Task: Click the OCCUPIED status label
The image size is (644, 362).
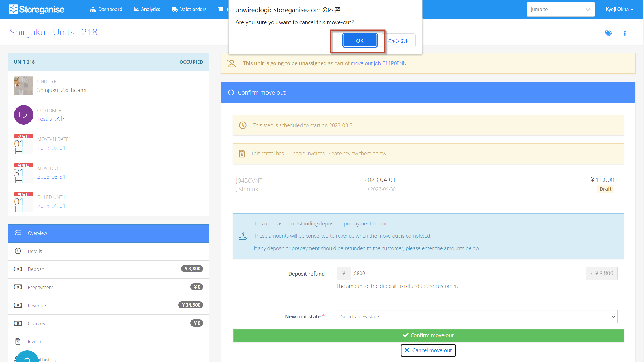Action: [x=191, y=62]
